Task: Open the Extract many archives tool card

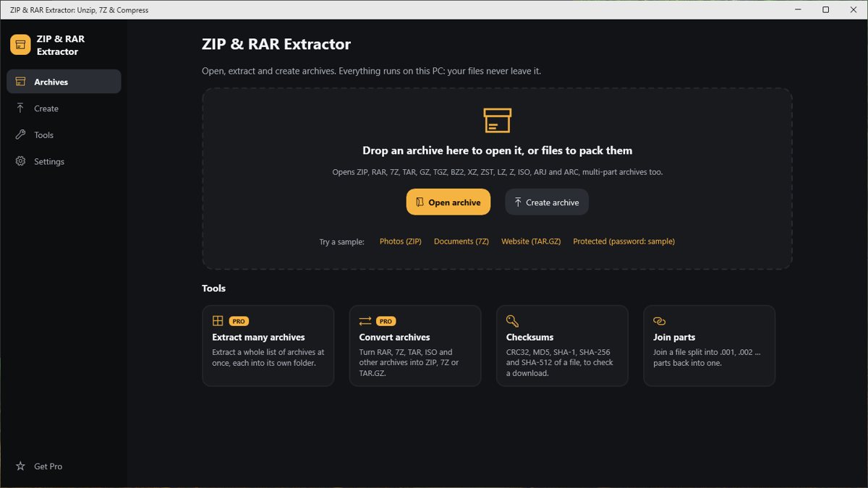Action: [268, 346]
